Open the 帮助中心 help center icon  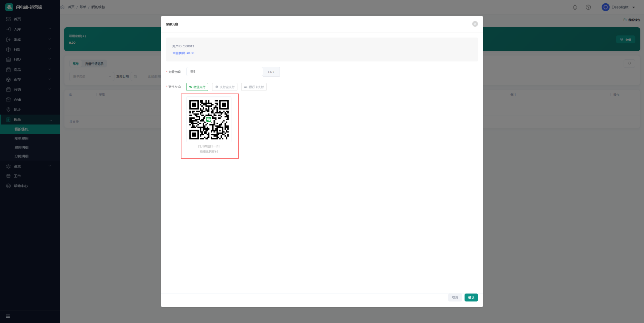(x=8, y=186)
